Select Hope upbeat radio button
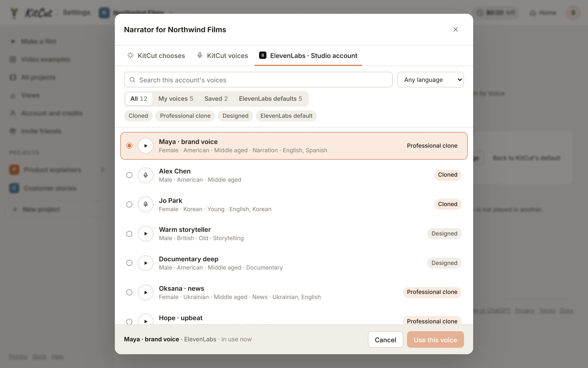 129,321
